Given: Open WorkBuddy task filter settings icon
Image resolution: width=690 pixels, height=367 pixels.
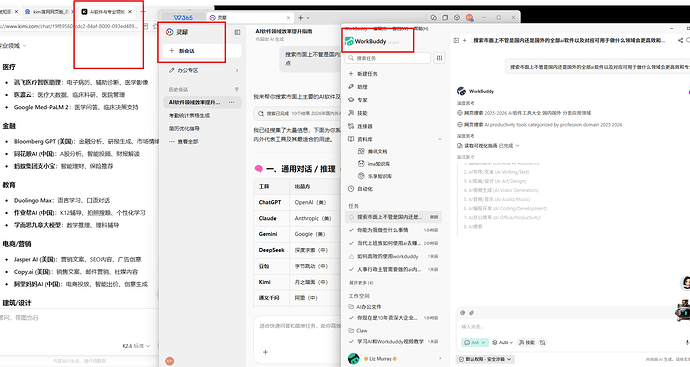Looking at the screenshot, I should point(439,58).
